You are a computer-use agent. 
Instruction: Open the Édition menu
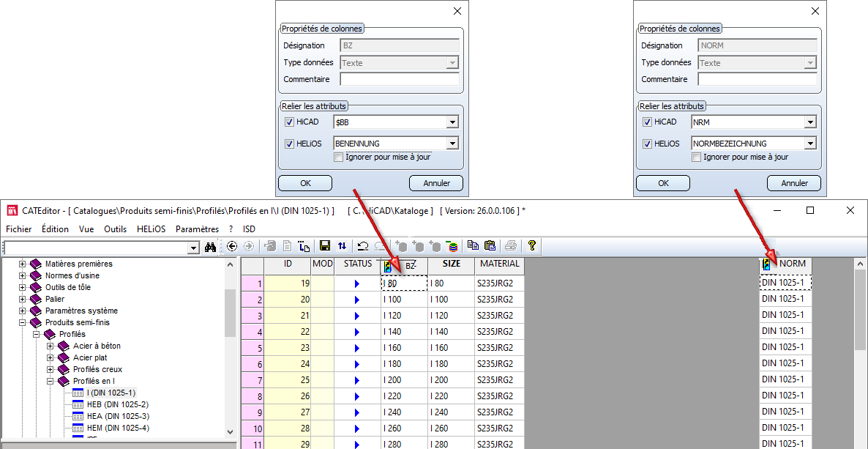55,229
